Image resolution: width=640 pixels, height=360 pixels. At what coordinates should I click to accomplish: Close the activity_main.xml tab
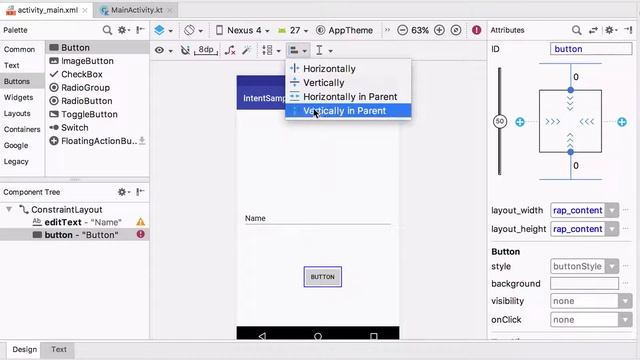(85, 10)
